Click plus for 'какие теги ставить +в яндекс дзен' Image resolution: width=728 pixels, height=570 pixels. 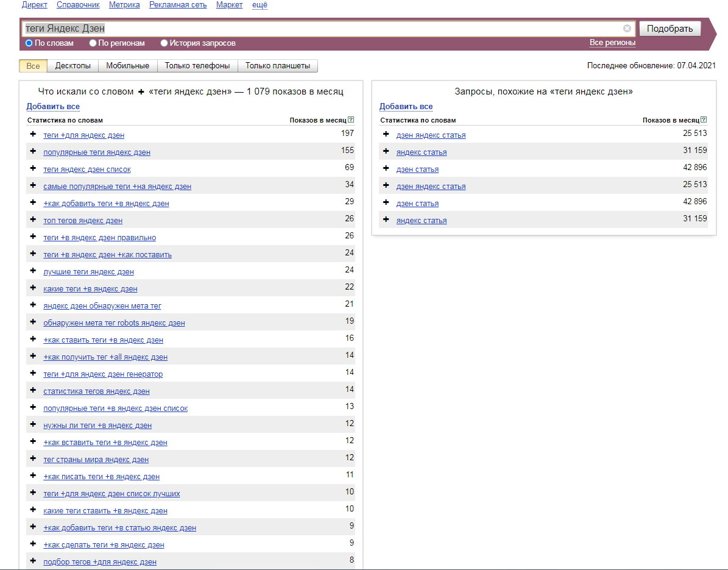[x=33, y=510]
